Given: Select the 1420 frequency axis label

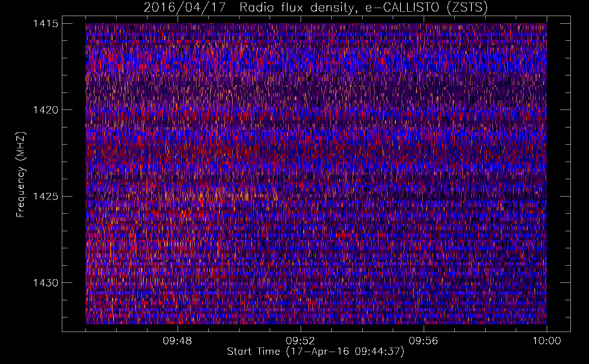Looking at the screenshot, I should click(46, 110).
